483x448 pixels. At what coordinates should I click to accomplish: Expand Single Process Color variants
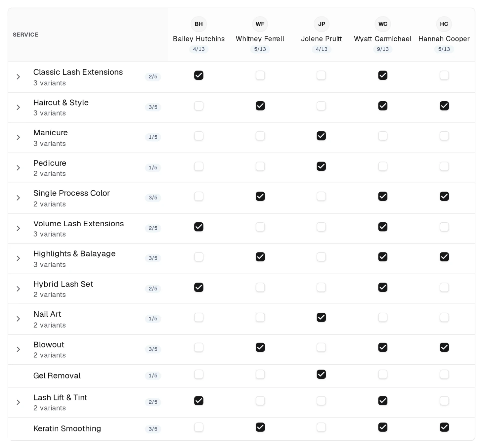[18, 198]
